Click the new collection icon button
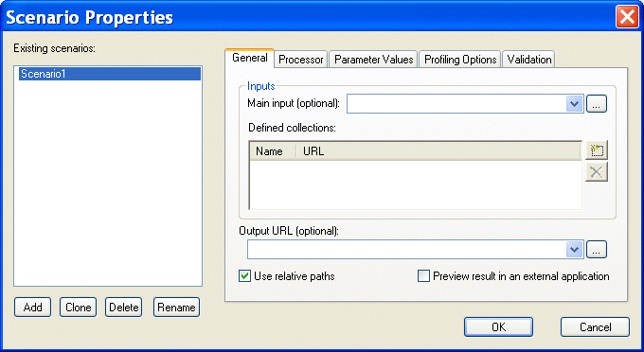The width and height of the screenshot is (644, 352). pyautogui.click(x=597, y=150)
